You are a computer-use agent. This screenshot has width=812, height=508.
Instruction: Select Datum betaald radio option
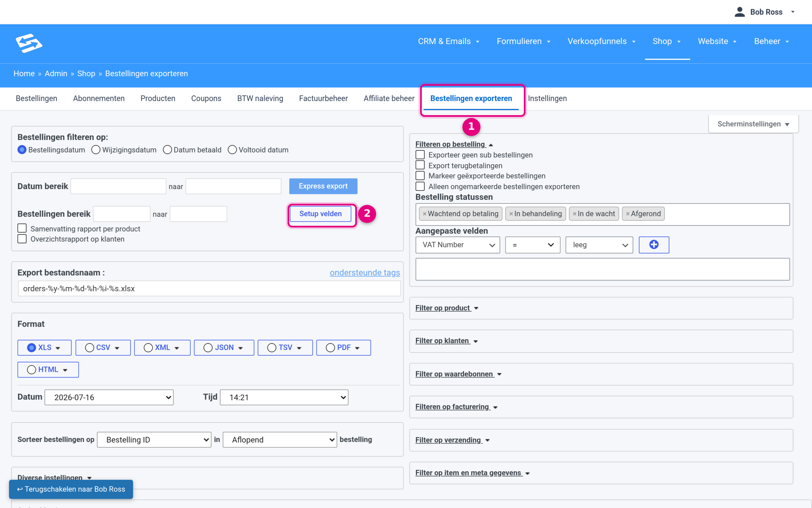167,150
